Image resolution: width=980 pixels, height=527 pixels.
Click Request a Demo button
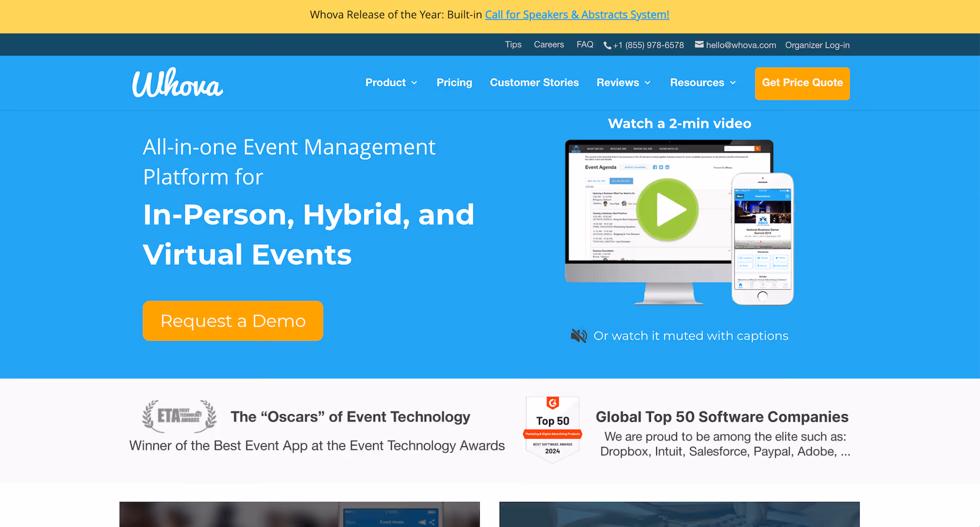(x=233, y=321)
